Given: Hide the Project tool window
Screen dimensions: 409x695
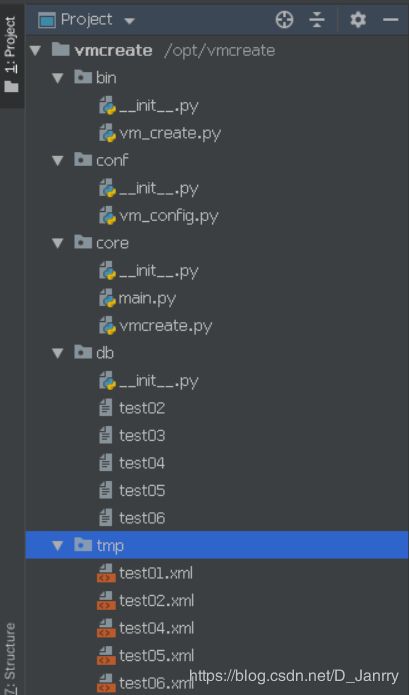Looking at the screenshot, I should (x=390, y=20).
